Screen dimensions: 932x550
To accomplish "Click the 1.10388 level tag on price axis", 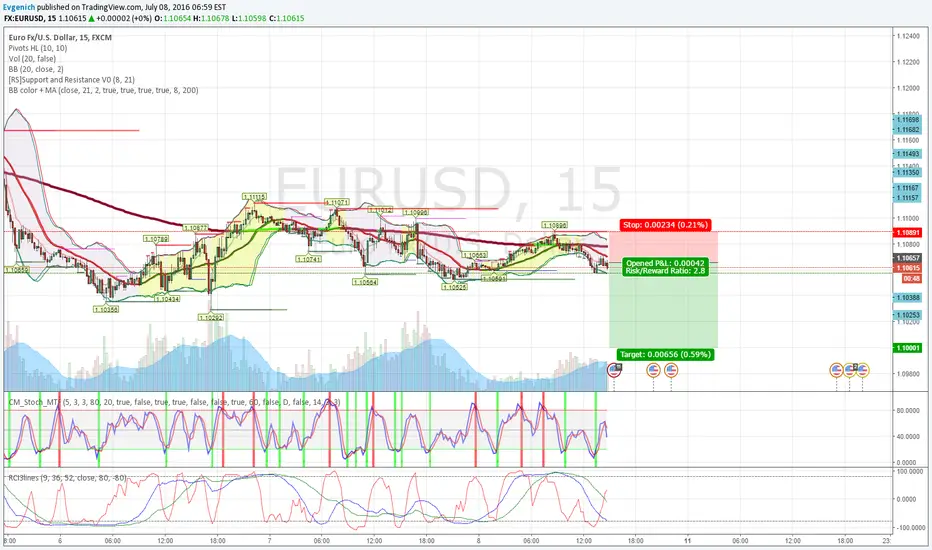I will pyautogui.click(x=907, y=297).
